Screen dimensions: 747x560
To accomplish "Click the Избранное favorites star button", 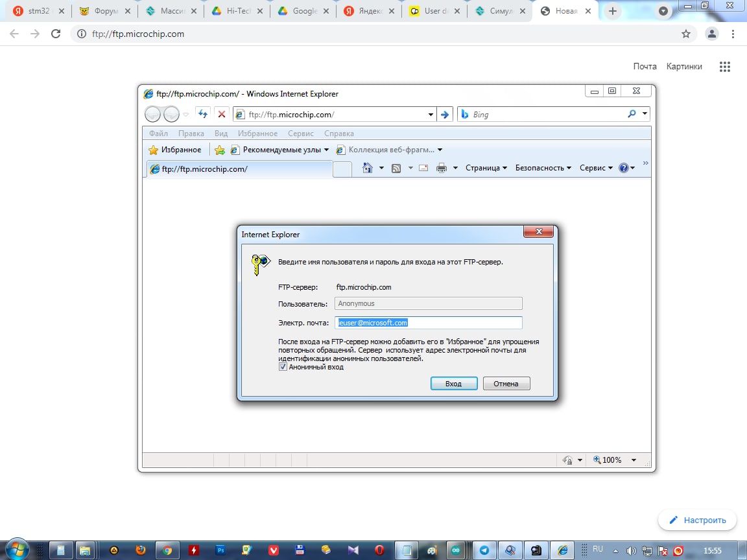I will click(175, 150).
